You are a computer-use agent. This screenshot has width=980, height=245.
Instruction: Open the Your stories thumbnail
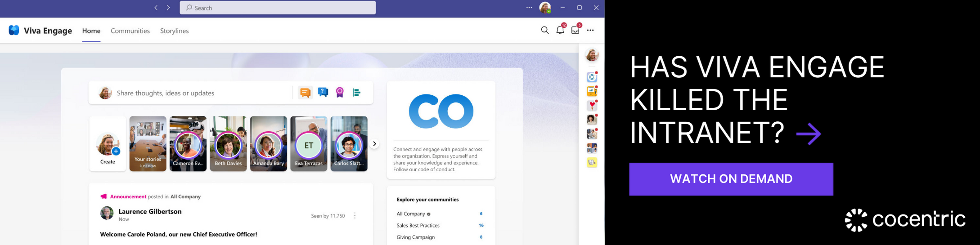pyautogui.click(x=148, y=144)
